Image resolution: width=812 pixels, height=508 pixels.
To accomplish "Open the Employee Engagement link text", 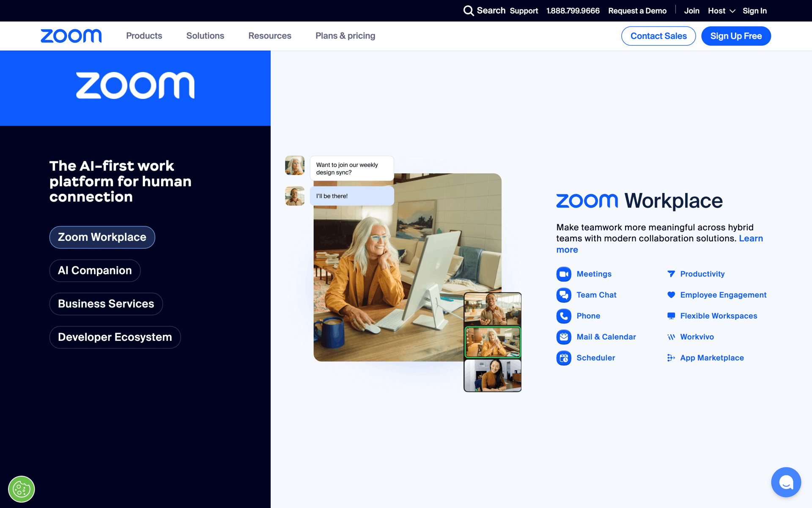I will [723, 295].
